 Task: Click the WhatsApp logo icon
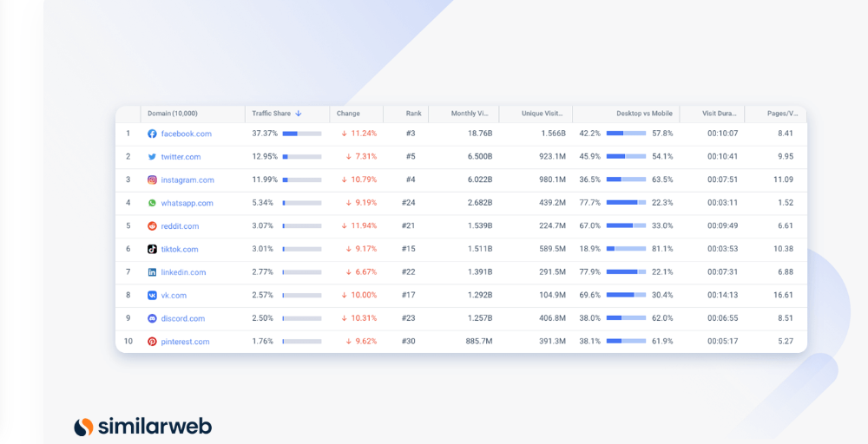tap(152, 203)
